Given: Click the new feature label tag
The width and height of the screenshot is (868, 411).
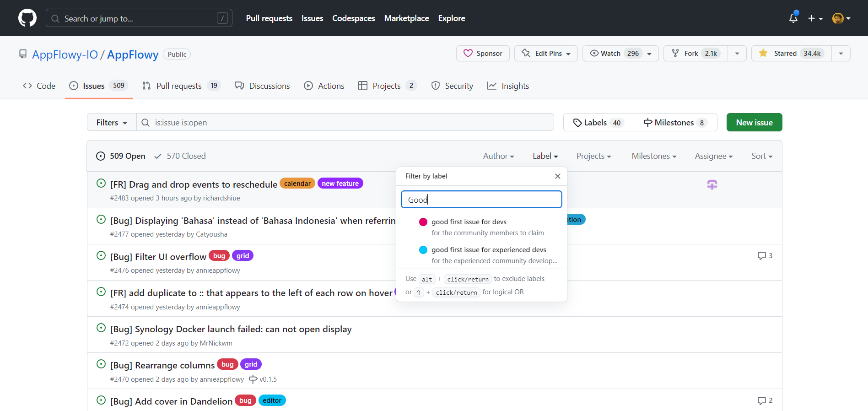Looking at the screenshot, I should (x=340, y=184).
